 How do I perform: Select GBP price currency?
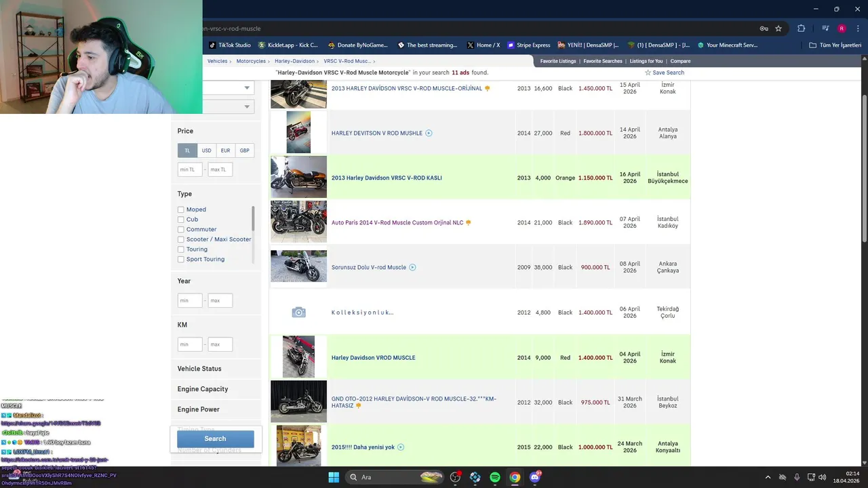[x=244, y=150]
